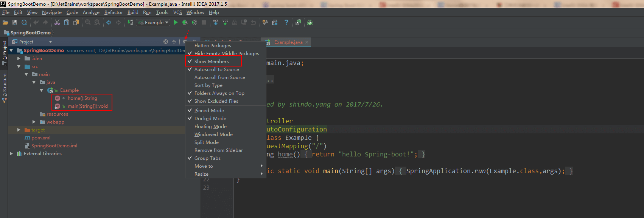This screenshot has height=218, width=644.
Task: Collapse the main folder node
Action: coord(26,74)
